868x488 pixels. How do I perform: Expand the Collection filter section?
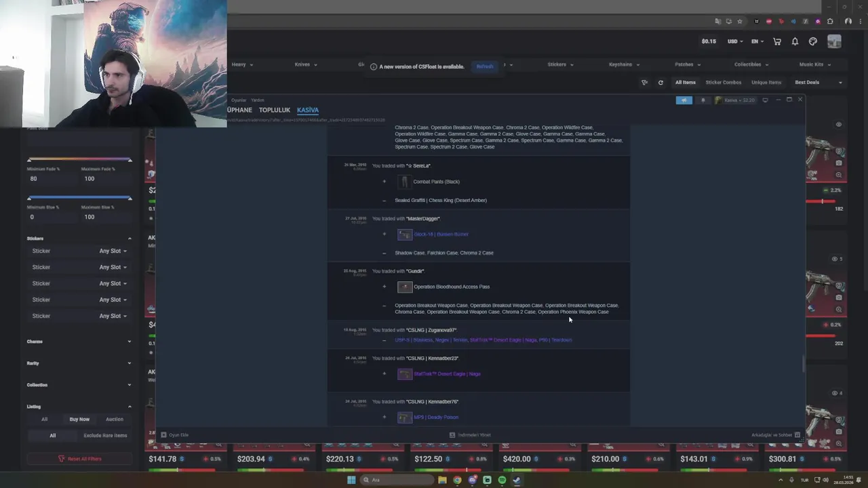pyautogui.click(x=79, y=385)
